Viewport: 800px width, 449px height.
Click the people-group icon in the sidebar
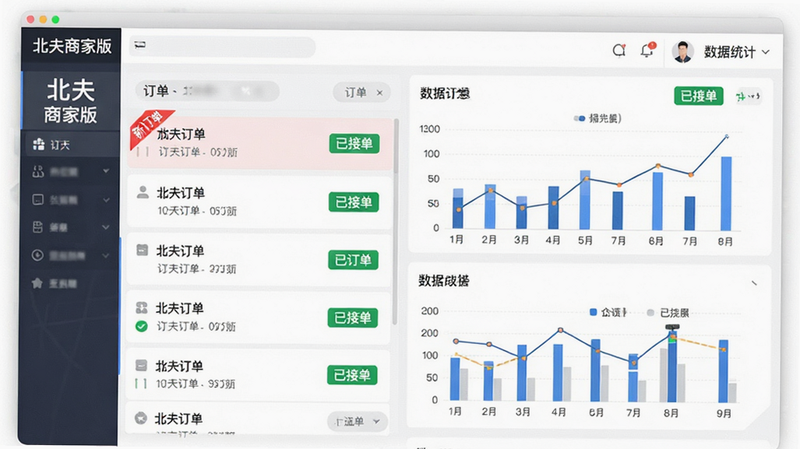coord(38,172)
